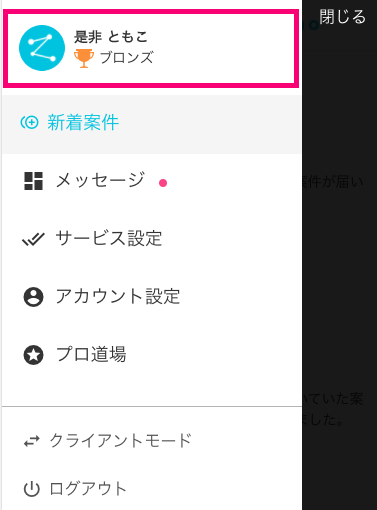Click the account settings person icon
The width and height of the screenshot is (377, 510).
[33, 297]
